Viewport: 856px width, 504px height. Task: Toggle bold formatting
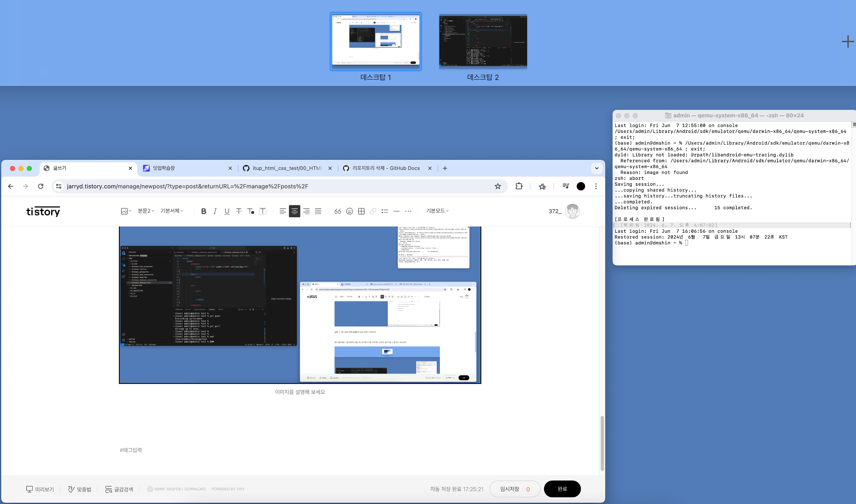(203, 211)
